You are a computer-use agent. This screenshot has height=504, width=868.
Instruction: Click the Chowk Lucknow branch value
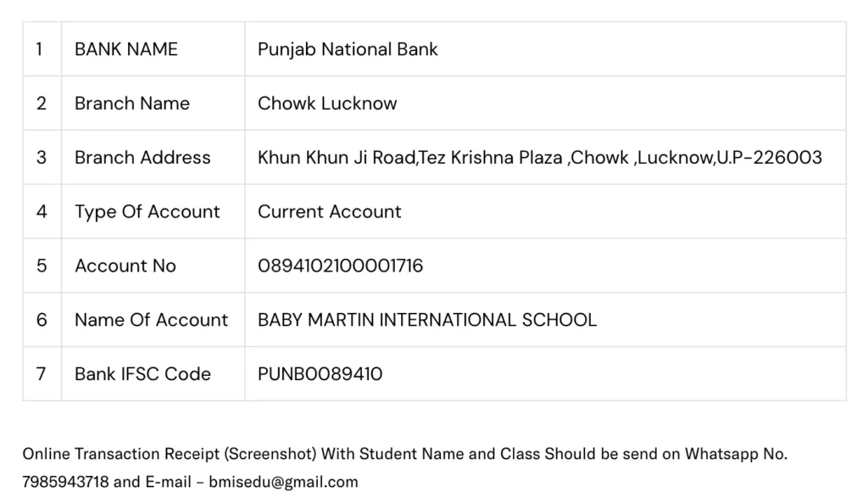327,104
